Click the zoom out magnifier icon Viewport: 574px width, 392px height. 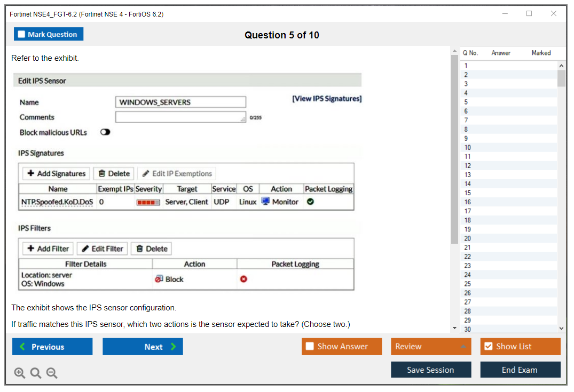point(52,373)
